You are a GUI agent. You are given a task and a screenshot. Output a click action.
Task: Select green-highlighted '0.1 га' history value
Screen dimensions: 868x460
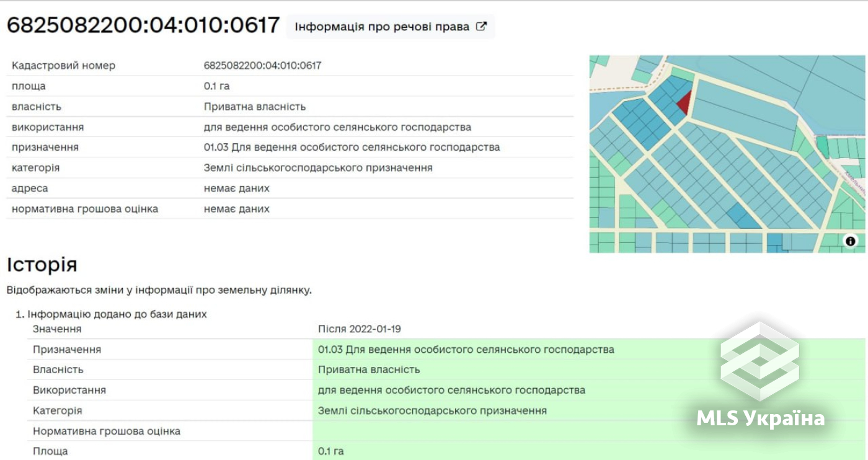(331, 451)
